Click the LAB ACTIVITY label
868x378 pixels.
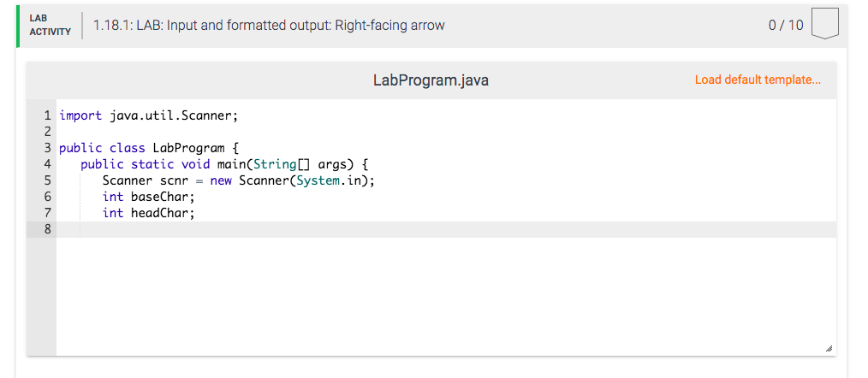(x=50, y=25)
